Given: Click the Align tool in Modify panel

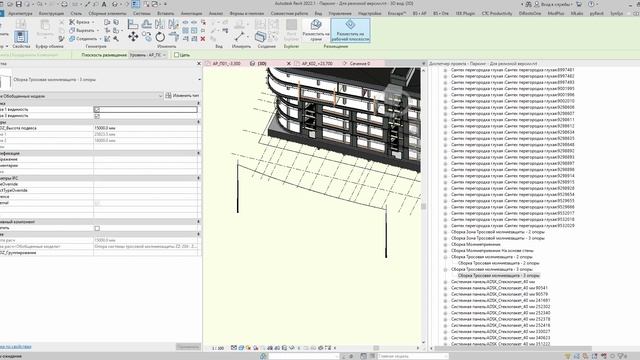Looking at the screenshot, I should (133, 24).
